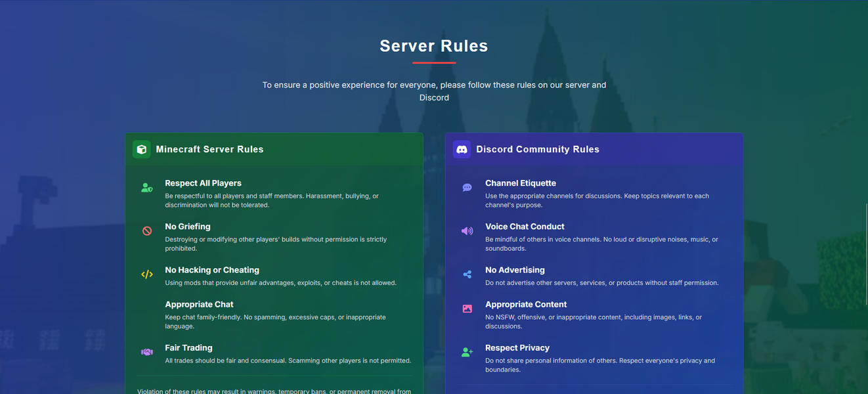Click the Voice Chat Conduct rule title

tap(525, 227)
